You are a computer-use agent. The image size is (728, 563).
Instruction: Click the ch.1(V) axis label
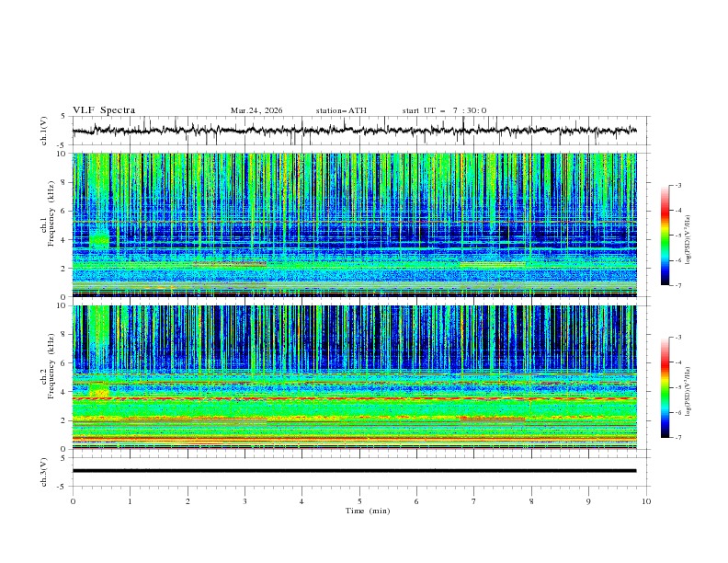44,131
